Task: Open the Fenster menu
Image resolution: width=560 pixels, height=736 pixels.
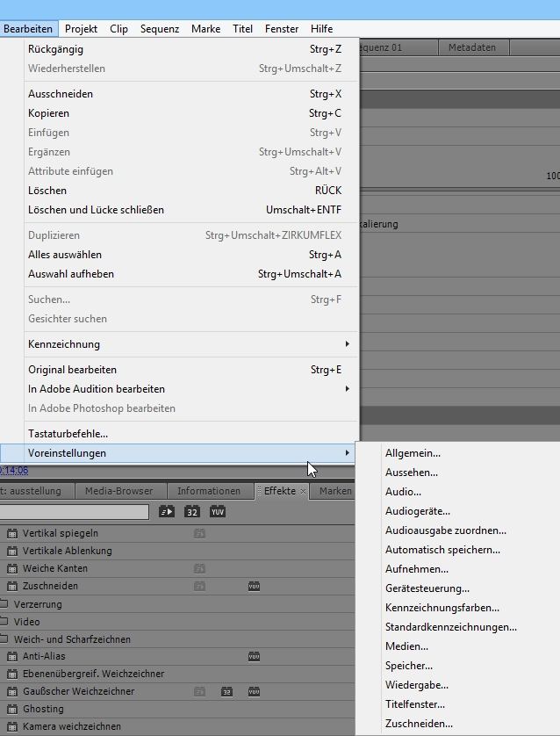Action: pyautogui.click(x=282, y=29)
